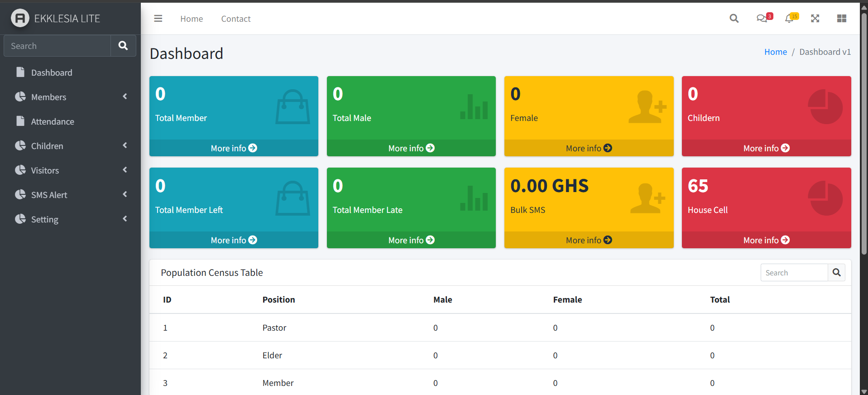This screenshot has height=395, width=868.
Task: Open the Dashboard sidebar menu item
Action: pos(70,72)
